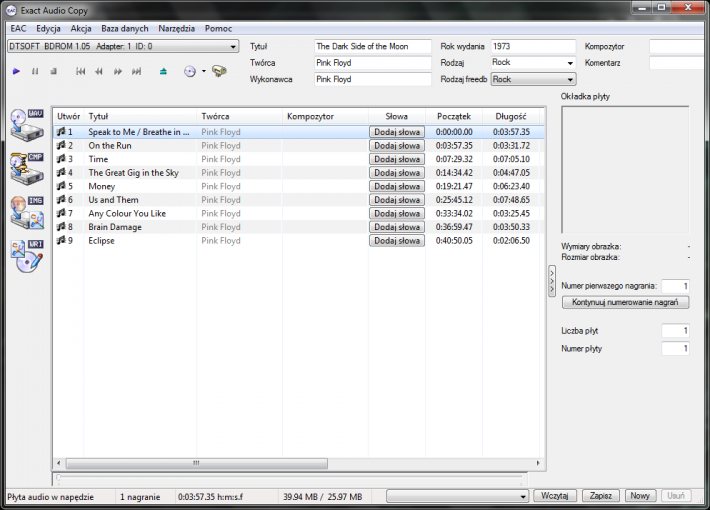Image resolution: width=710 pixels, height=510 pixels.
Task: Open the Narzędzia menu
Action: pyautogui.click(x=177, y=29)
